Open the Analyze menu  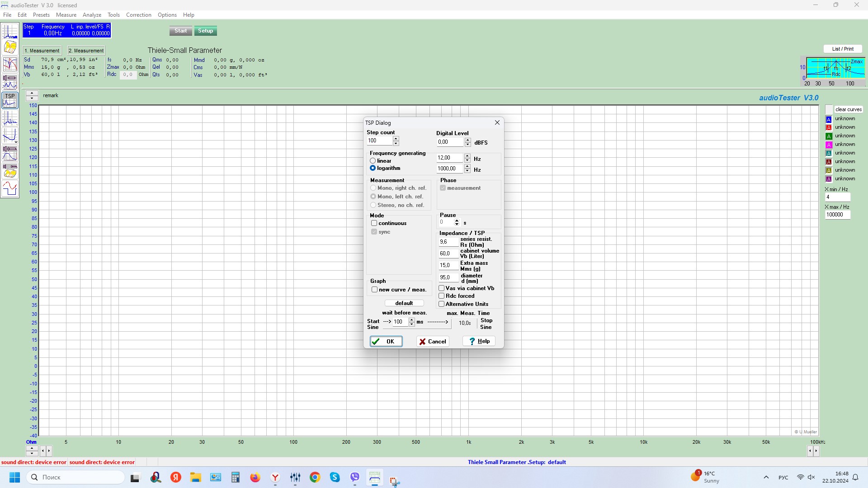click(x=92, y=15)
